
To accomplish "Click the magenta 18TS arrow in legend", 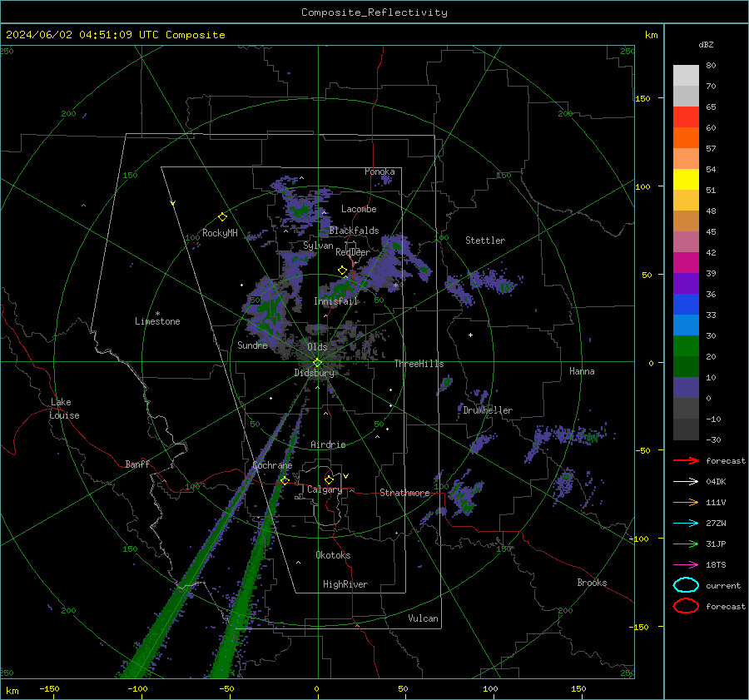I will tap(686, 565).
